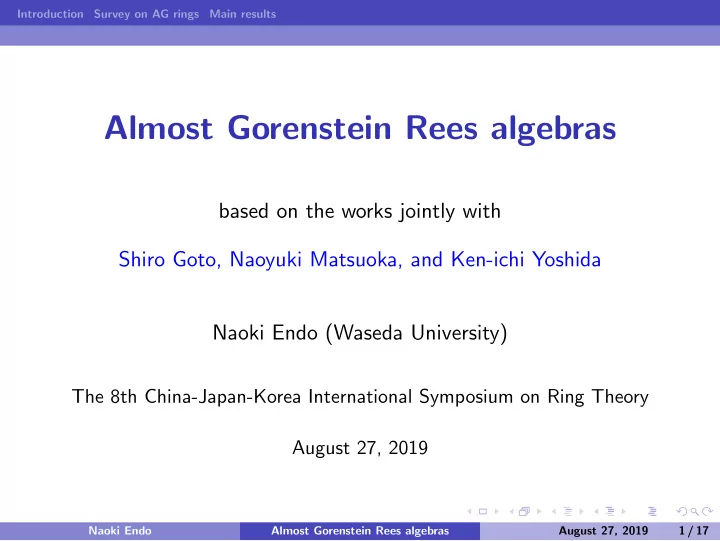Go to previous slide arrow in navigation bar
The height and width of the screenshot is (541, 720).
click(x=469, y=511)
